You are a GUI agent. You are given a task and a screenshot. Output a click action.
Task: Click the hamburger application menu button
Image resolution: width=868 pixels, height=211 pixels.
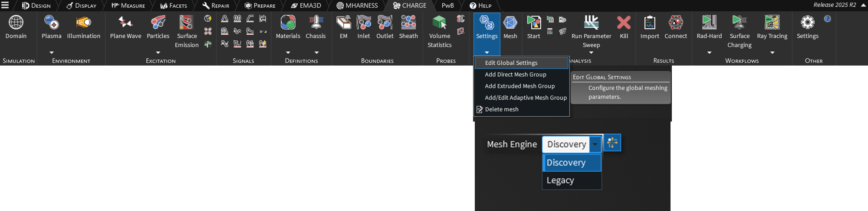coord(5,6)
